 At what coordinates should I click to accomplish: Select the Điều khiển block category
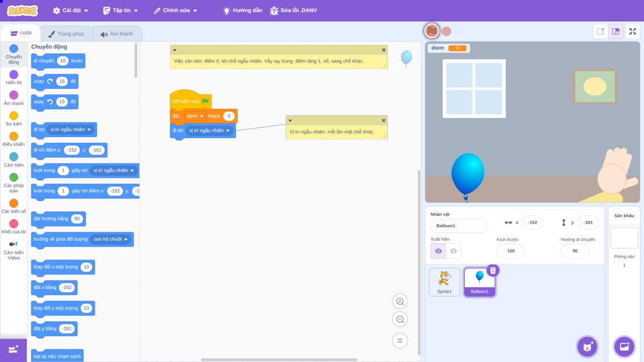[13, 139]
